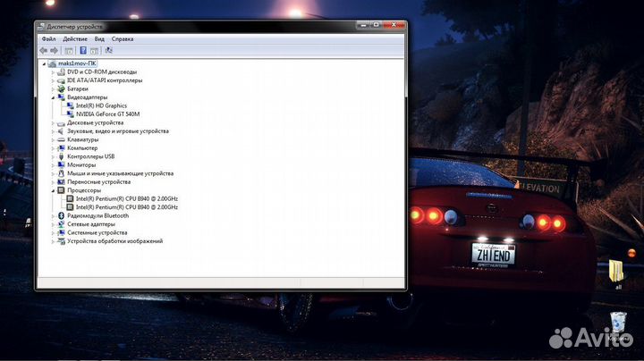The image size is (644, 361).
Task: Select the Recycle Bin desktop icon
Action: 619,327
